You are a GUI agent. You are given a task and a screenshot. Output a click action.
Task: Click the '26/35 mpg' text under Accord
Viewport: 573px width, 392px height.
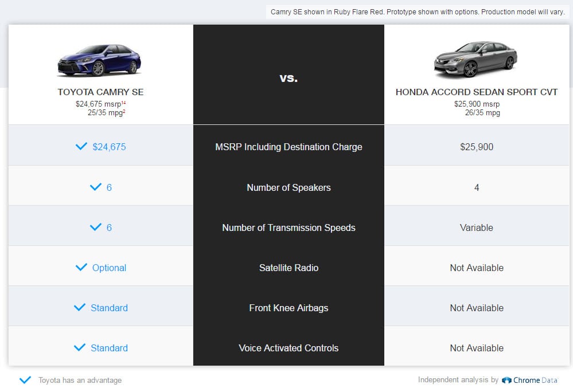(x=482, y=113)
